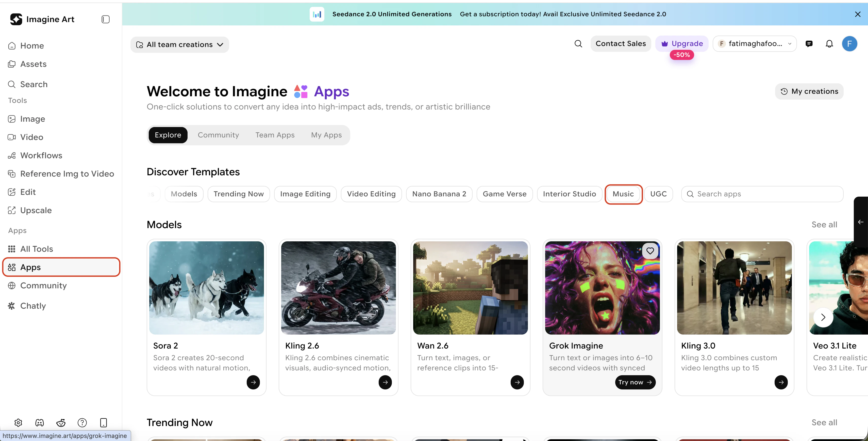Open Kling 2.6 card arrow button
This screenshot has width=868, height=441.
click(385, 382)
